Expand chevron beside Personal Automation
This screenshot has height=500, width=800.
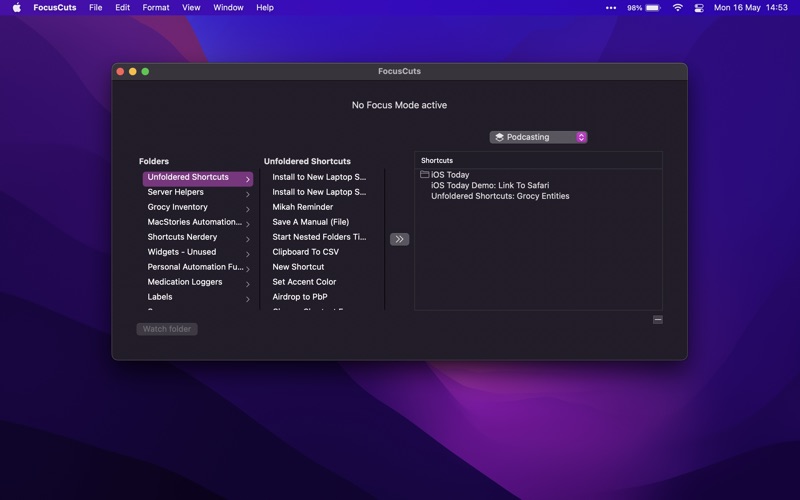click(247, 269)
